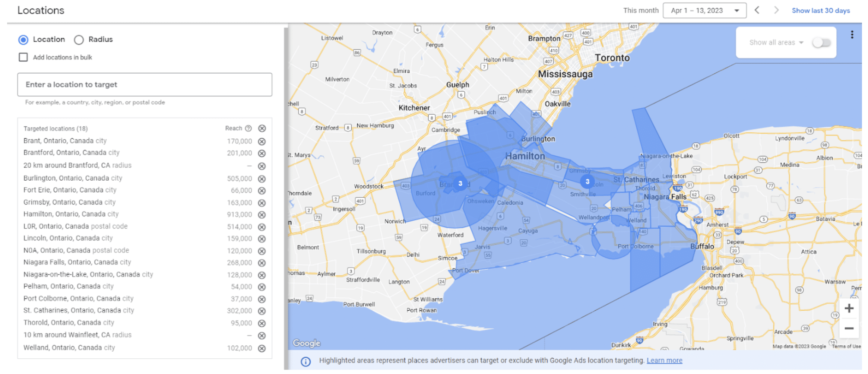Click Show last 30 days link
Image resolution: width=868 pixels, height=374 pixels.
click(820, 10)
